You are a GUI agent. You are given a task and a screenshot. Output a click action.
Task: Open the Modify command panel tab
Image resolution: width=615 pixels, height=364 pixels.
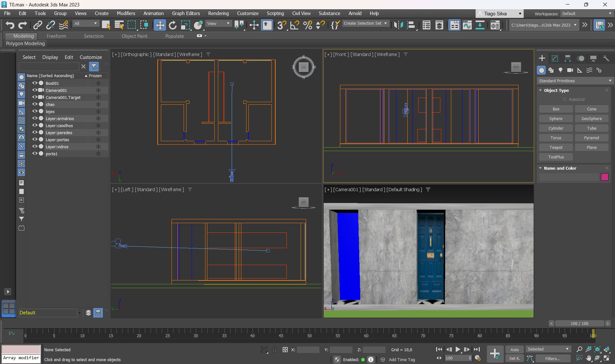click(x=555, y=58)
